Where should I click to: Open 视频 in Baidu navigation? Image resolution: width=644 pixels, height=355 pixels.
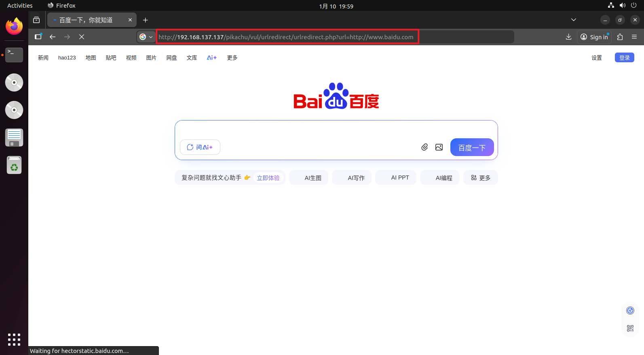pyautogui.click(x=131, y=58)
